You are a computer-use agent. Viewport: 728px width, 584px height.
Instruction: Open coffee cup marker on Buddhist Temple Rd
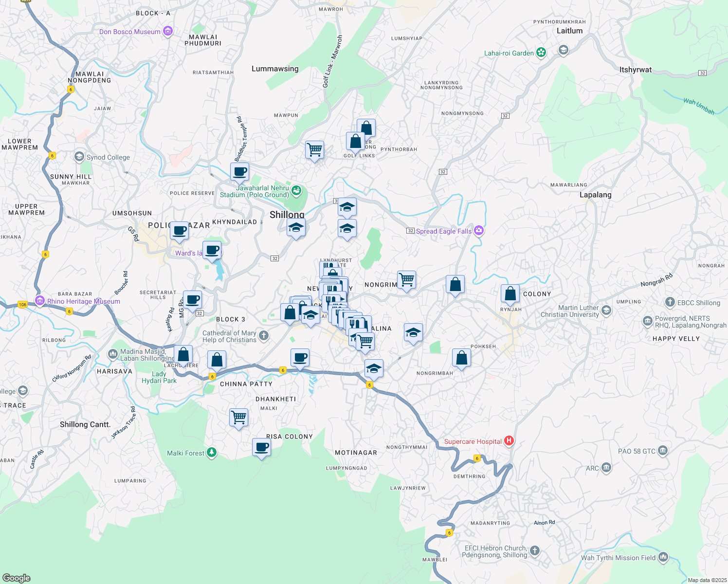239,172
